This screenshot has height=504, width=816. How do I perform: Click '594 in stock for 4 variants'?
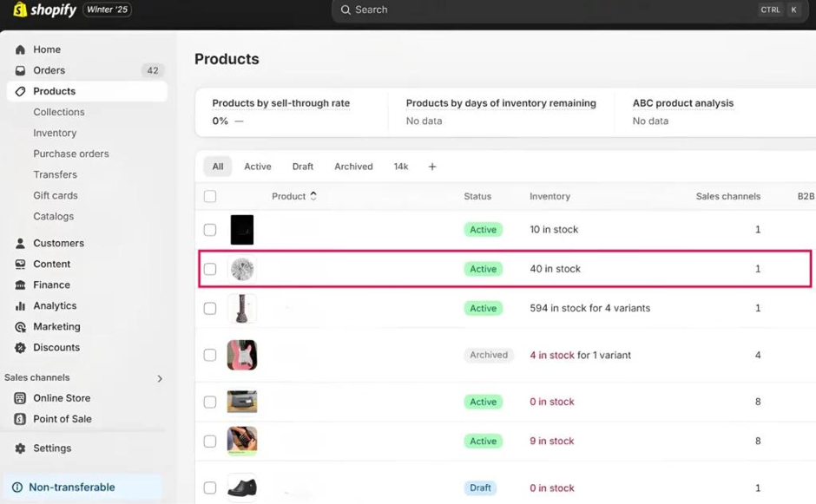click(x=589, y=308)
